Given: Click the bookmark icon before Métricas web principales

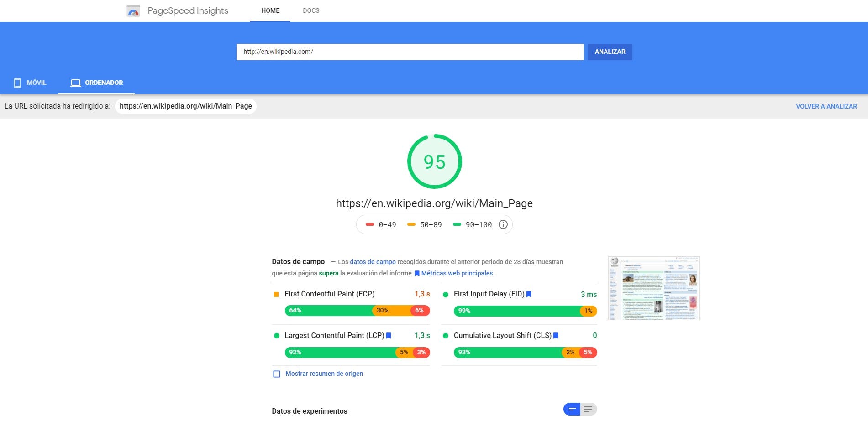Looking at the screenshot, I should [x=417, y=273].
